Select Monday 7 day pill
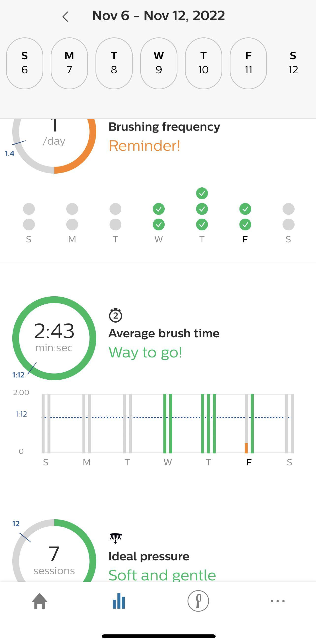Viewport: 316px width, 644px height. click(x=69, y=63)
